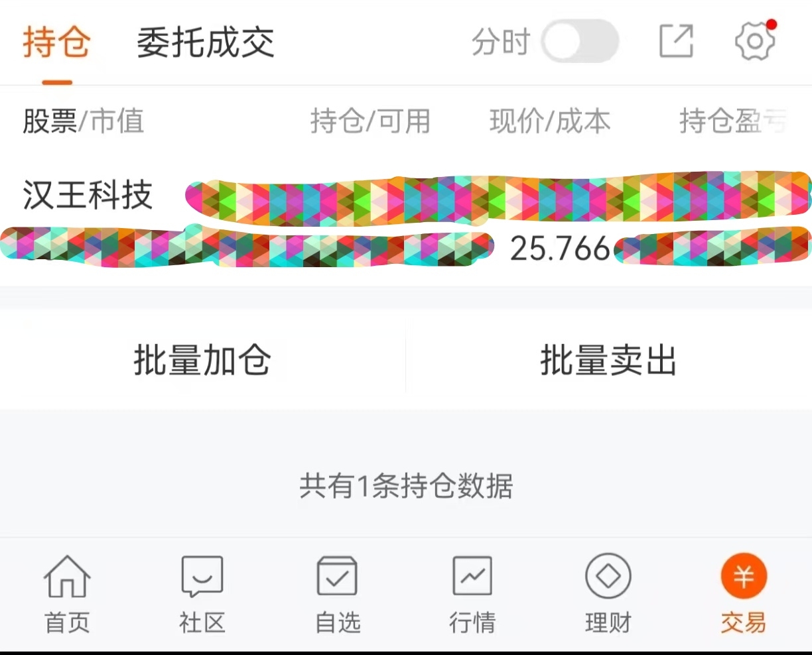Open the 社区 community icon

(x=202, y=576)
